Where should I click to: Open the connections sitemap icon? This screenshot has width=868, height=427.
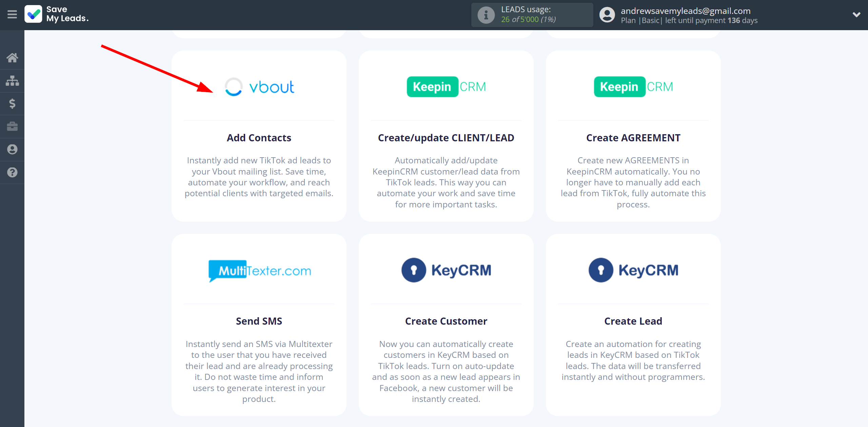coord(12,81)
